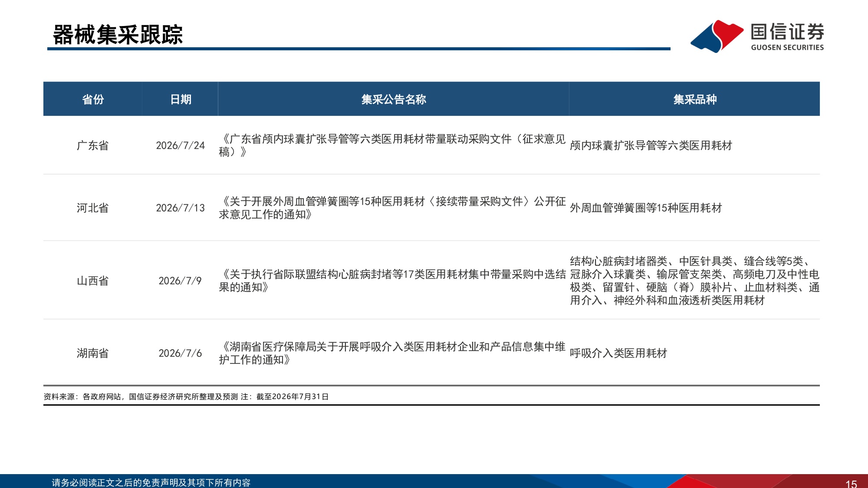The height and width of the screenshot is (488, 868).
Task: Select the 广东省颅内球囊扩张导管 announcement title
Action: click(392, 145)
